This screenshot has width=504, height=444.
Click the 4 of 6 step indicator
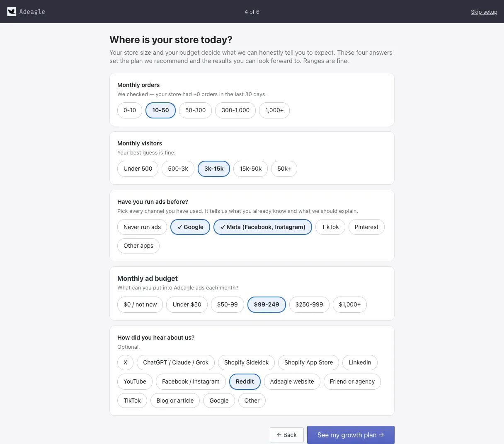coord(252,12)
